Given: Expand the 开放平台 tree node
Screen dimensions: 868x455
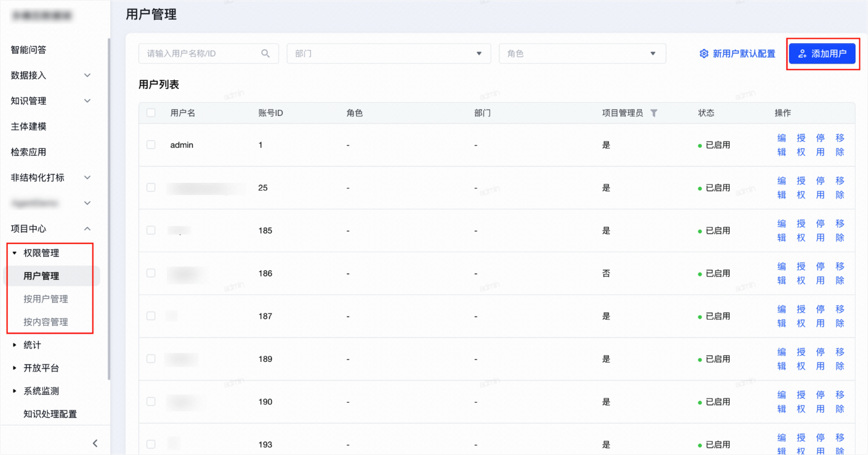Looking at the screenshot, I should [x=15, y=368].
